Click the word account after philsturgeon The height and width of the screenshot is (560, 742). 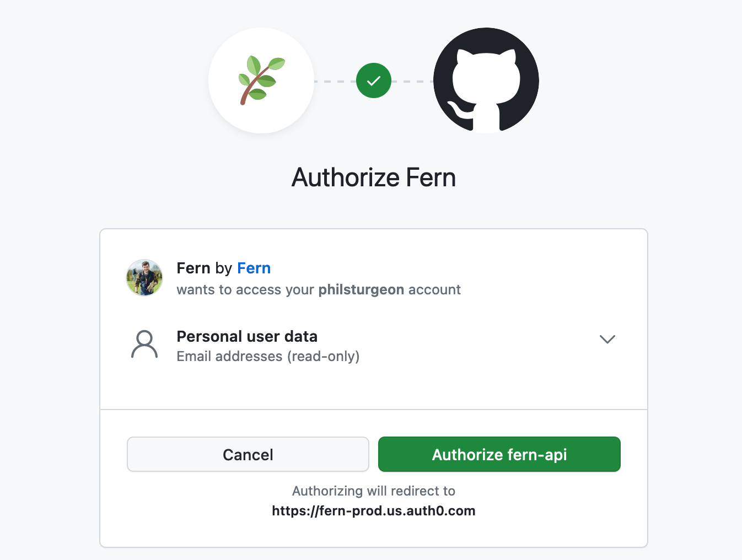(x=434, y=290)
